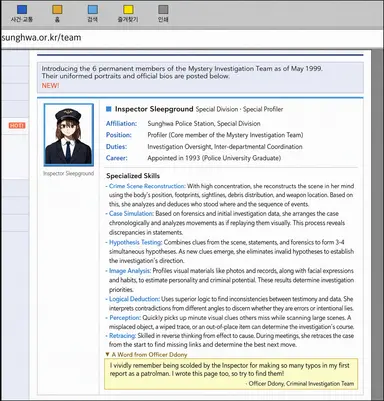Click the Print (인쇄) gray toolbar icon

pos(163,10)
